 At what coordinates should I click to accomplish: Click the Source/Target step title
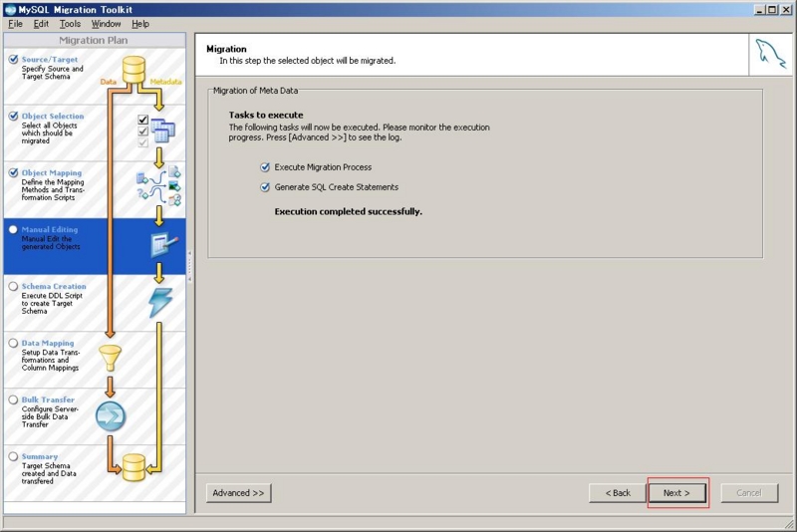pos(49,60)
